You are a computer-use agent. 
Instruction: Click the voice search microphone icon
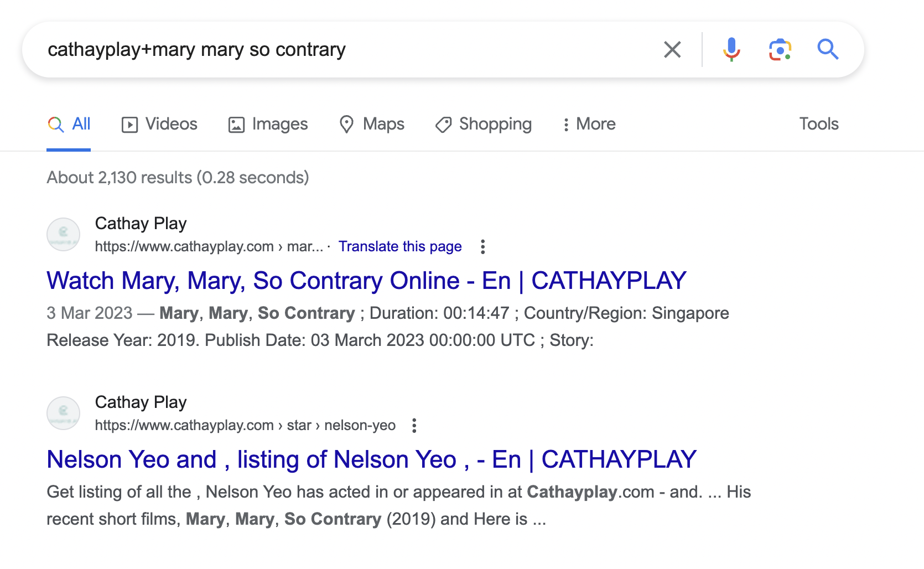(731, 49)
